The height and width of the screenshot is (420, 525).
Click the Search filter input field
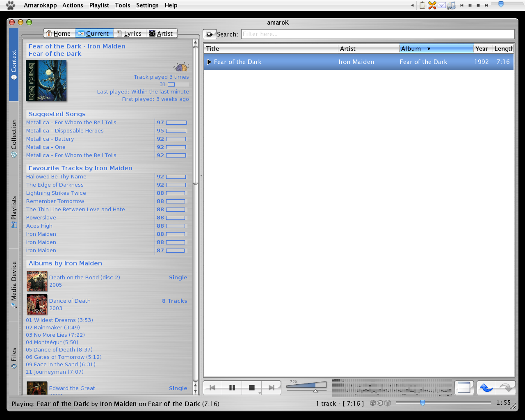(x=378, y=34)
